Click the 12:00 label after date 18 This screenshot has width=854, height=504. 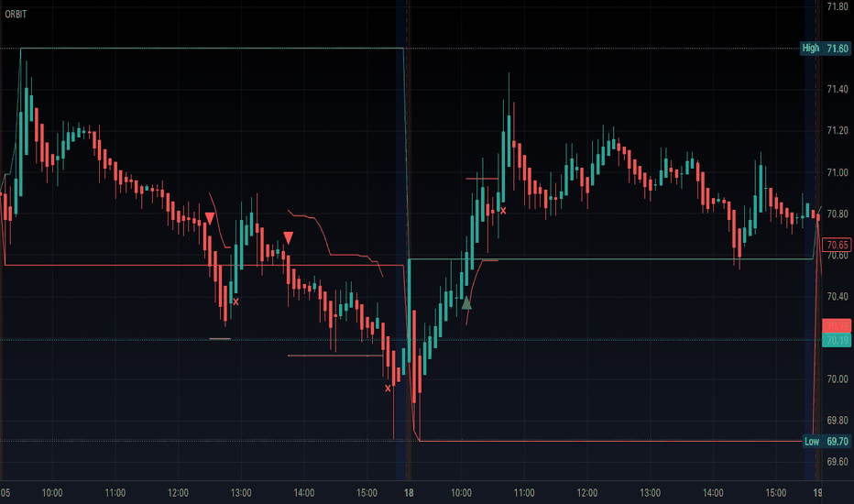click(587, 493)
